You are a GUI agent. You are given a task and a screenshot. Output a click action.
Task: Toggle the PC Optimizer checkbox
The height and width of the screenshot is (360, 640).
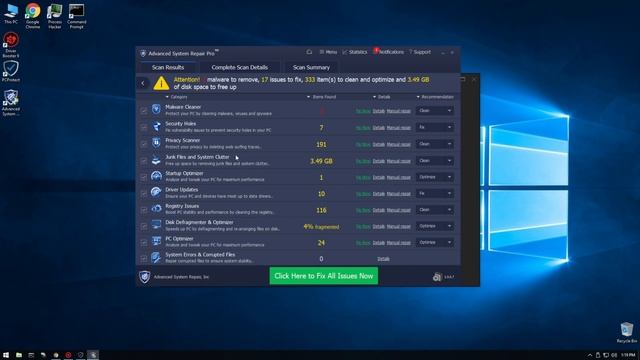pos(144,242)
